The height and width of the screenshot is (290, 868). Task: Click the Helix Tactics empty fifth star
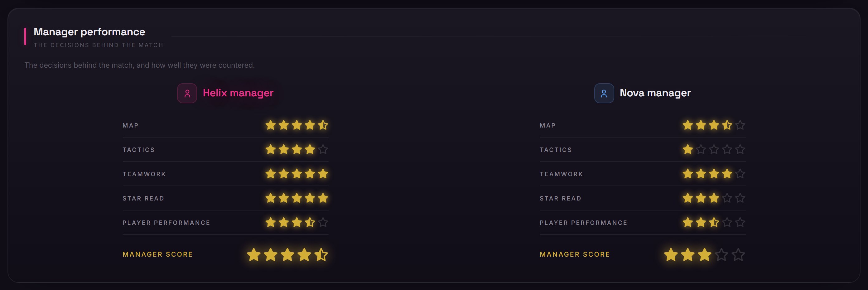[323, 150]
